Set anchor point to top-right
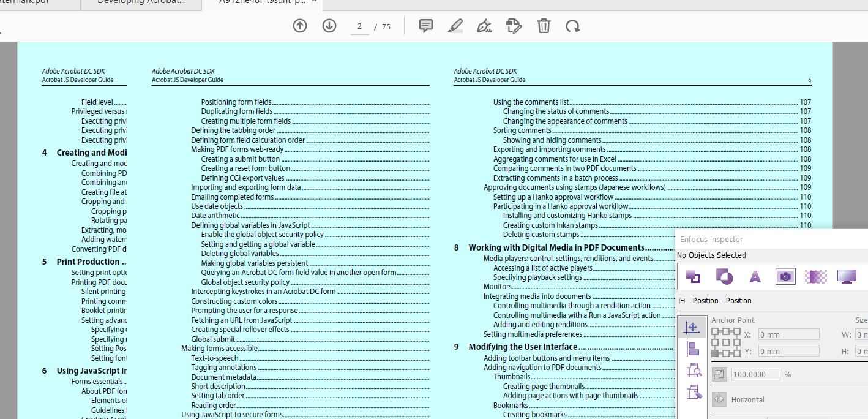The width and height of the screenshot is (868, 419). tap(737, 331)
